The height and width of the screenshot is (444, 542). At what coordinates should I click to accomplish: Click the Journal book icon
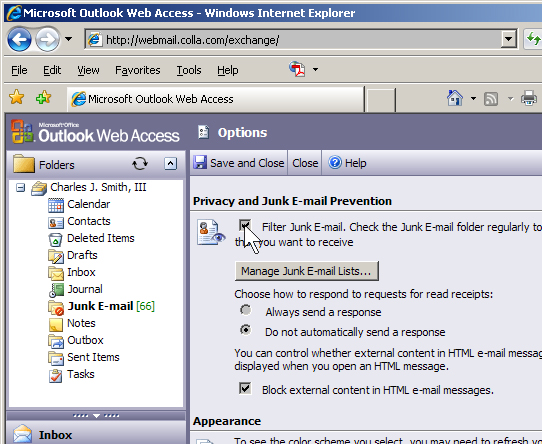(x=56, y=290)
